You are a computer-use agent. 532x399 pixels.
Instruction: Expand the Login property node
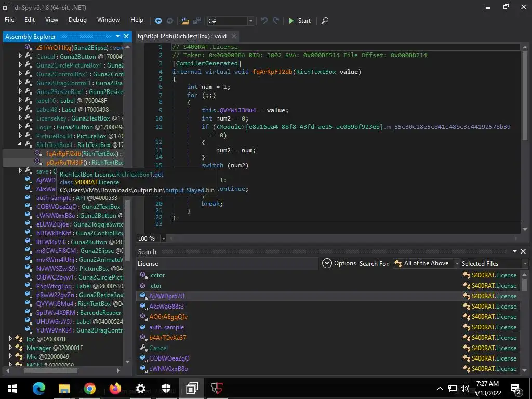[20, 127]
